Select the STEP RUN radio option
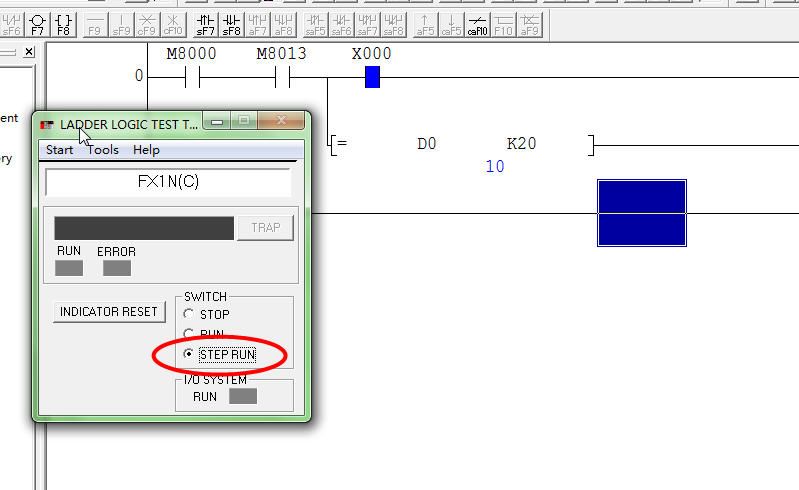The height and width of the screenshot is (490, 799). point(189,355)
